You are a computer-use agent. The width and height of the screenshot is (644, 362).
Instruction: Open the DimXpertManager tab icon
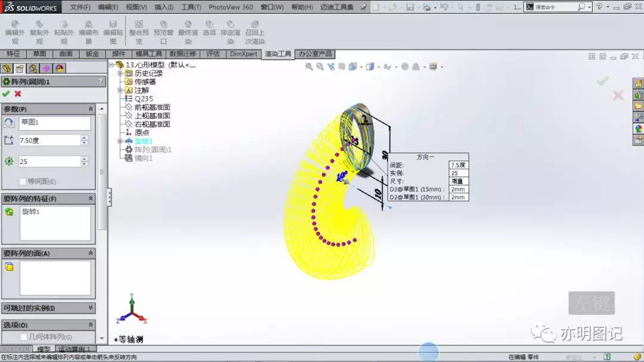point(46,68)
